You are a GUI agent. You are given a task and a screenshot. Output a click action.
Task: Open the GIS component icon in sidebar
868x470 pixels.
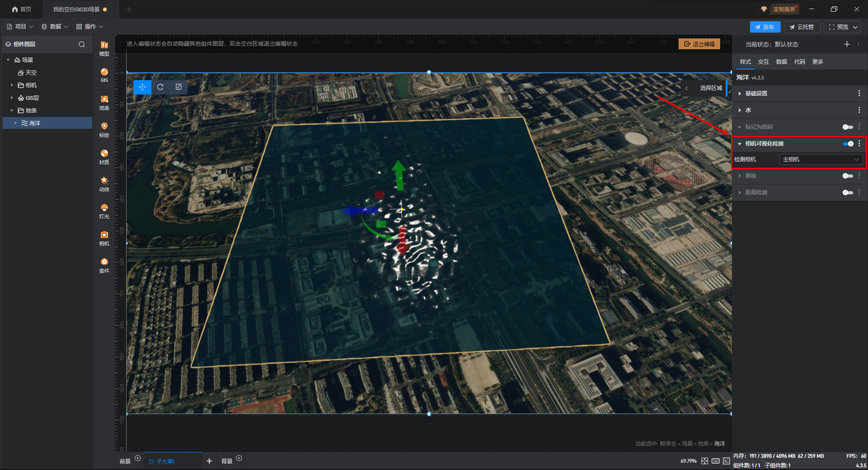[x=104, y=75]
